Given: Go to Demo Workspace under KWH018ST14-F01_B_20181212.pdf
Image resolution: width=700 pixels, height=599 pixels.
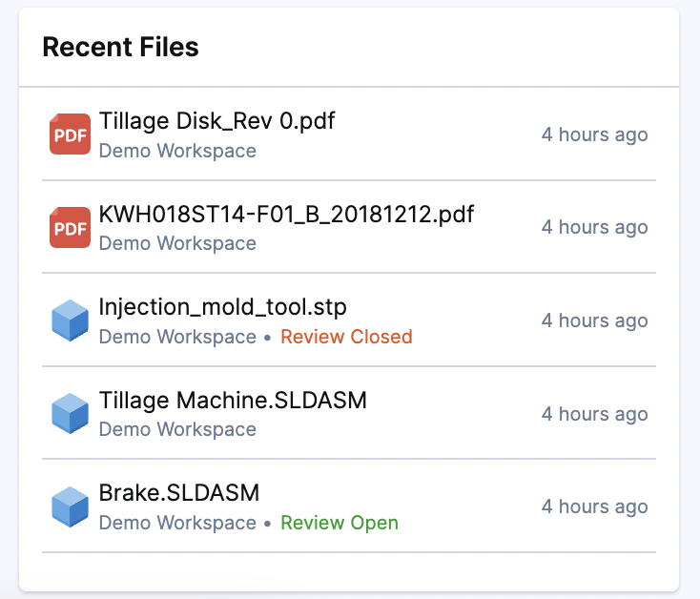Looking at the screenshot, I should 177,243.
